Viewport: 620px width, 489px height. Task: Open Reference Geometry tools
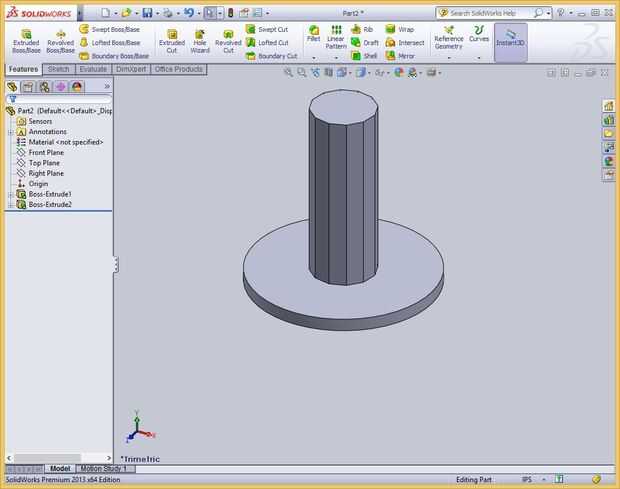click(x=448, y=38)
